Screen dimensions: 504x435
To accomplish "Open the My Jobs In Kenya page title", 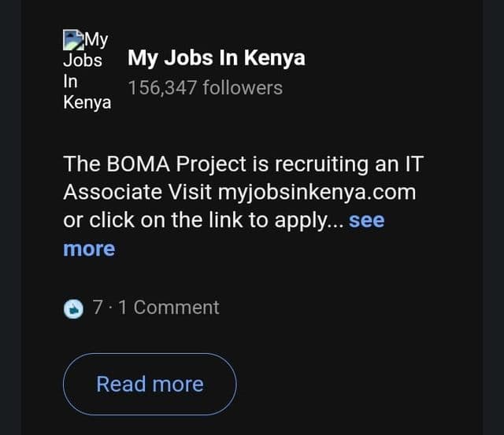I will coord(217,58).
